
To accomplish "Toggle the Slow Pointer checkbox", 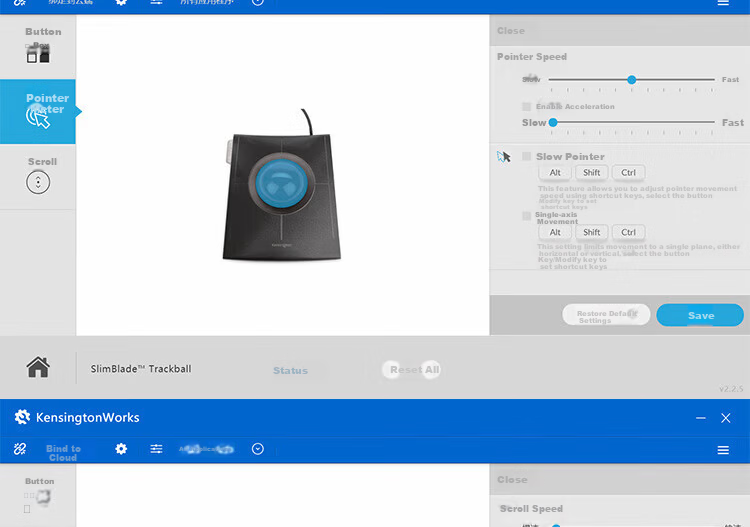I will pos(526,156).
